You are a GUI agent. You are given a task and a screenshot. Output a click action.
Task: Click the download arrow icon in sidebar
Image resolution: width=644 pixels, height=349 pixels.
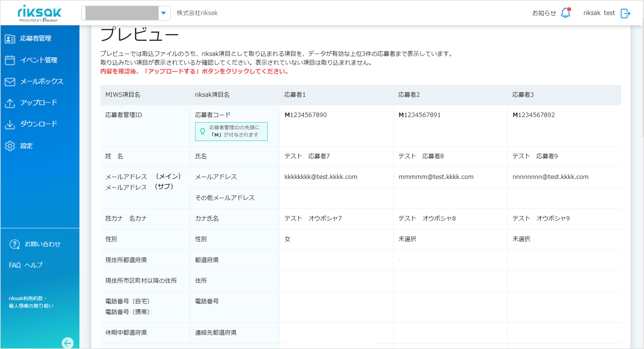10,124
